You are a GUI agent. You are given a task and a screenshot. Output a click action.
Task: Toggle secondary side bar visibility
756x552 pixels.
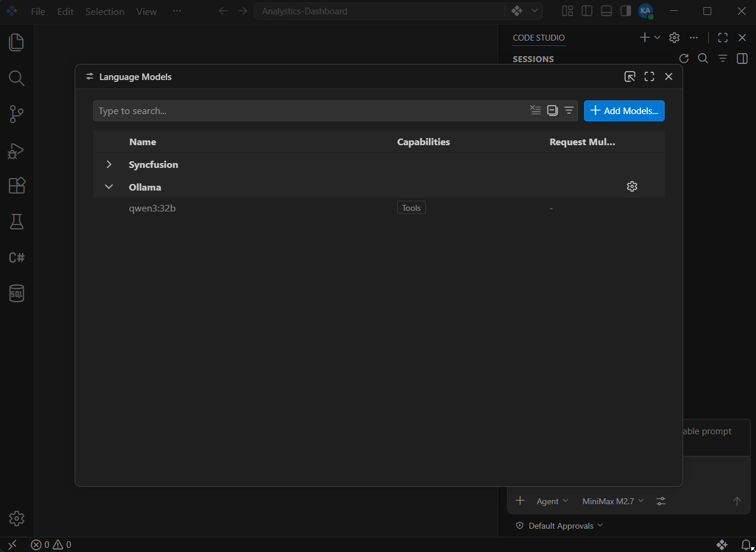(626, 11)
